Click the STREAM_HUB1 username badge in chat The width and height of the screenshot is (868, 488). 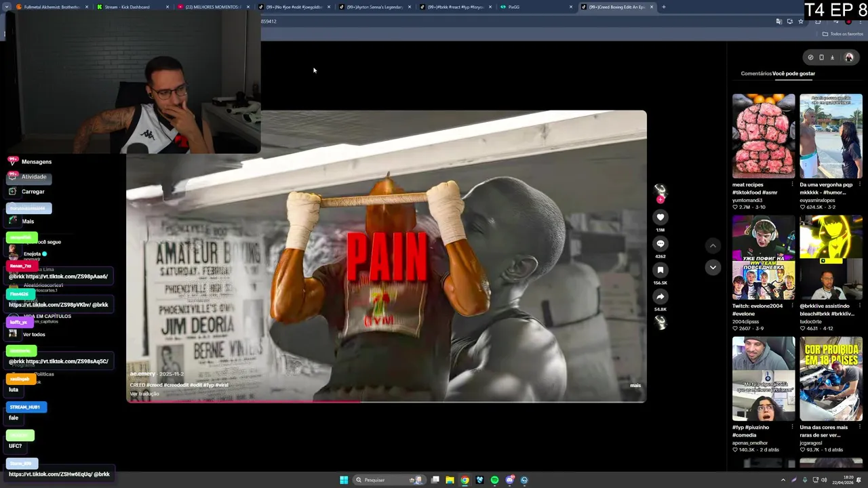click(x=25, y=407)
